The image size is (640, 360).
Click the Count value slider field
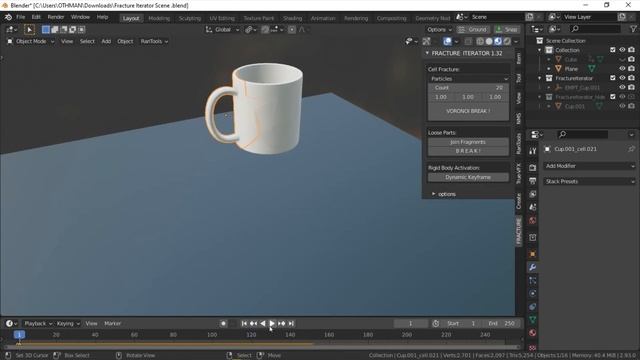click(468, 88)
